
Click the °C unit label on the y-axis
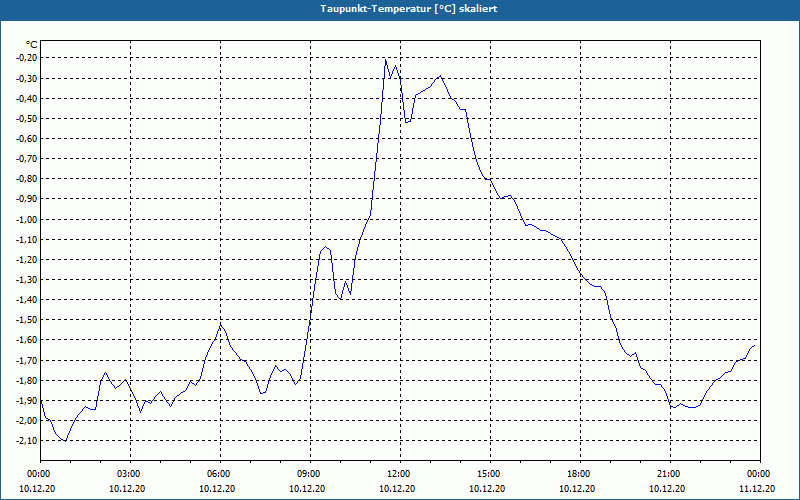32,45
